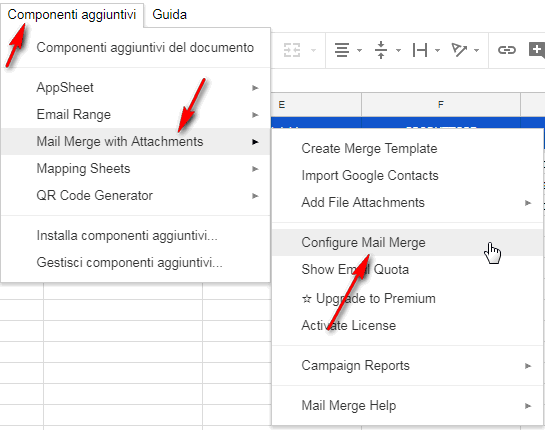545x430 pixels.
Task: Click the text rotation icon
Action: [459, 50]
